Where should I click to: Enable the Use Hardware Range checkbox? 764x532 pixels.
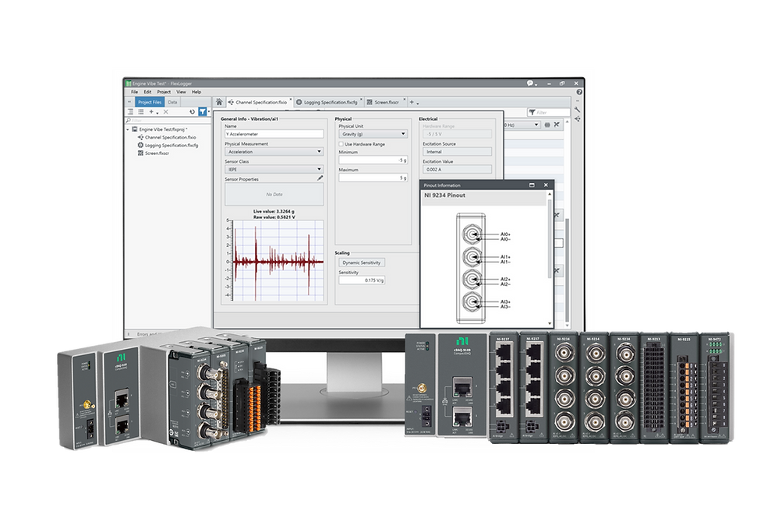(x=341, y=144)
